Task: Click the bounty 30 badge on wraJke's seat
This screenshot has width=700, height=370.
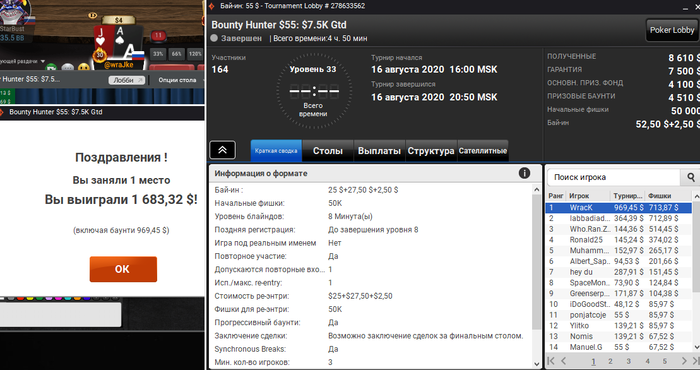Action: [99, 55]
